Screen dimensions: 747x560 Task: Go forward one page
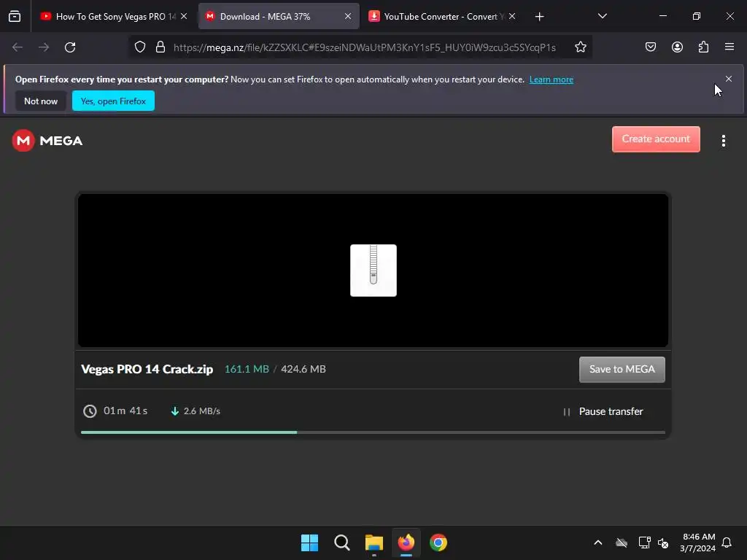(x=44, y=47)
